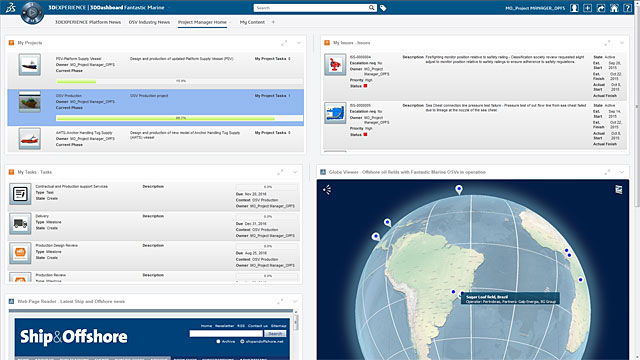Select the Archive radio button
Image resolution: width=640 pixels, height=360 pixels.
pyautogui.click(x=218, y=341)
